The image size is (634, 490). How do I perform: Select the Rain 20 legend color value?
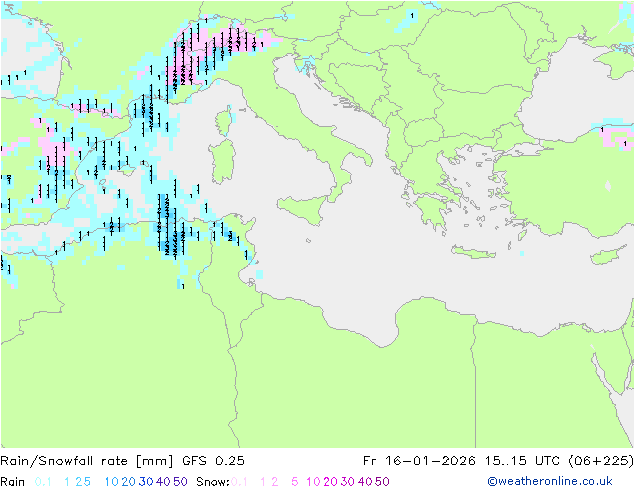129,482
